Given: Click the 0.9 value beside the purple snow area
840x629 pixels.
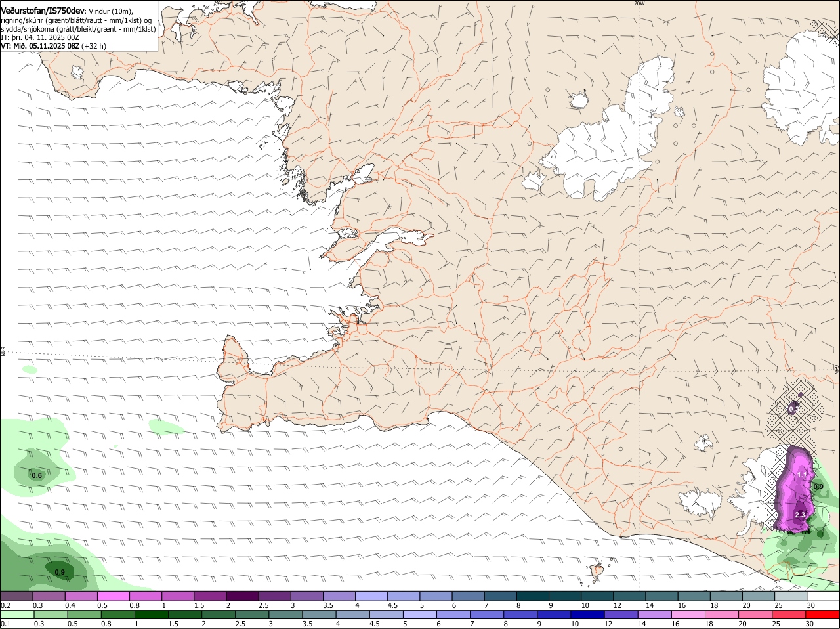Looking at the screenshot, I should (818, 487).
